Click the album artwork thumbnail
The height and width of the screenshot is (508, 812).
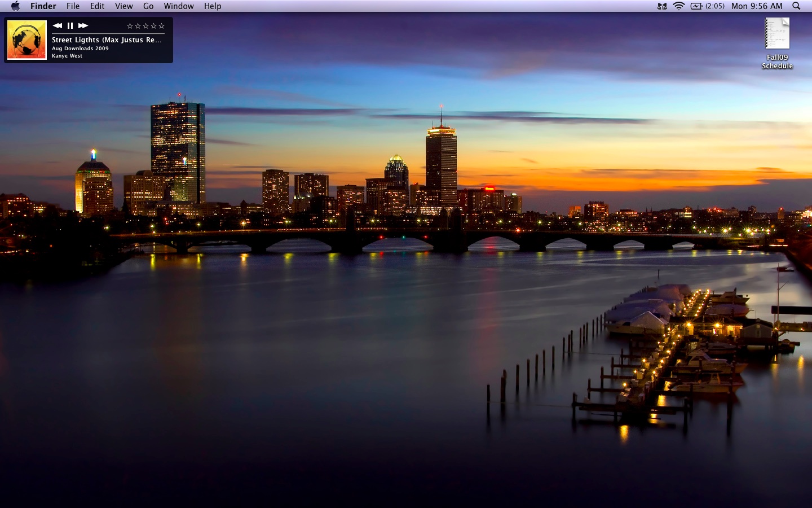click(x=27, y=40)
